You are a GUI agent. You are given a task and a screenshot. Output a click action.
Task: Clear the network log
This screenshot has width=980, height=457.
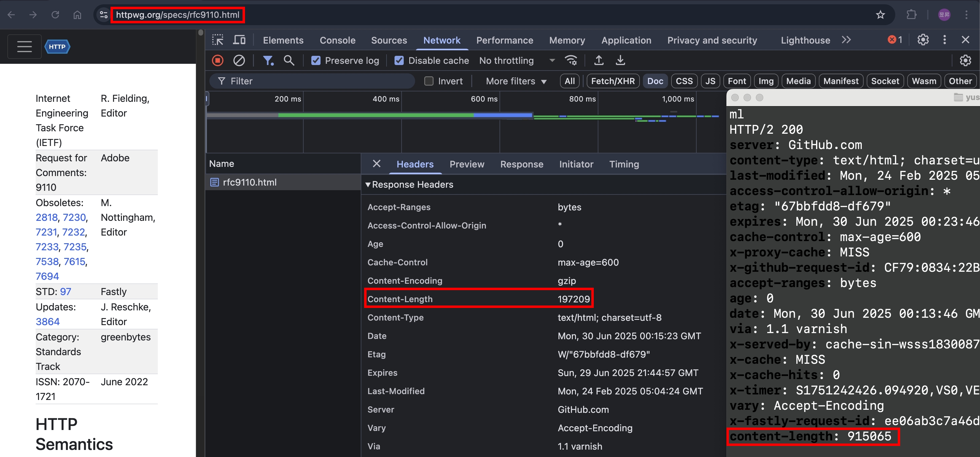pyautogui.click(x=239, y=60)
